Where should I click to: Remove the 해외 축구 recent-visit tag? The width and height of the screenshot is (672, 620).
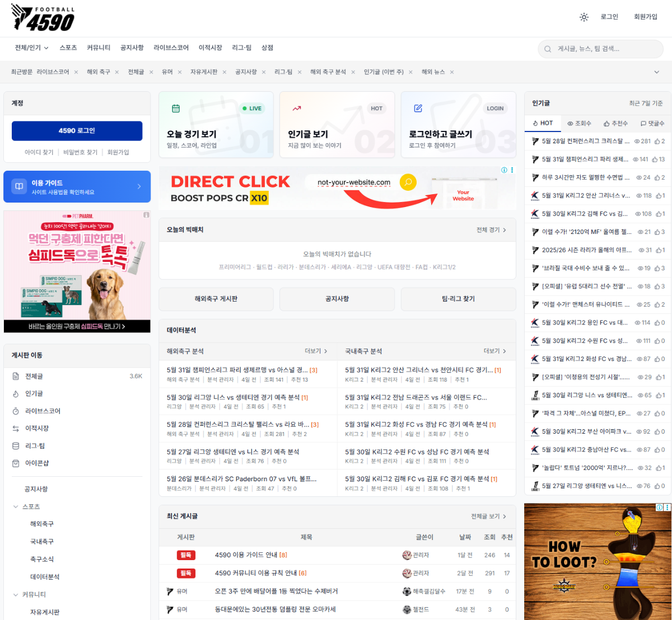117,72
